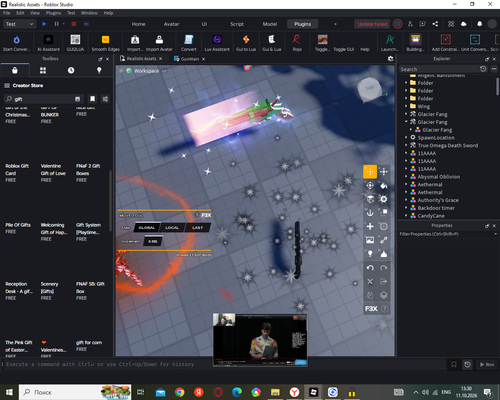Select the F3X Rotate tool
Screen dimensions: 500x400
370,185
